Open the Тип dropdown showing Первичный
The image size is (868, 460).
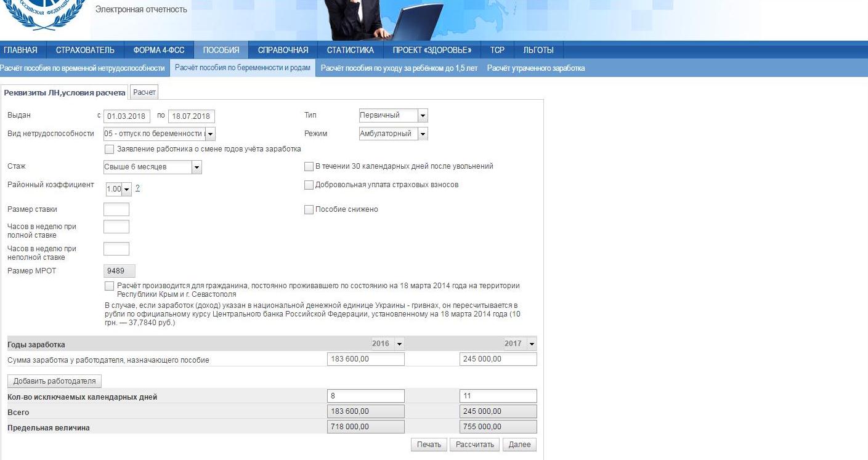tap(393, 115)
